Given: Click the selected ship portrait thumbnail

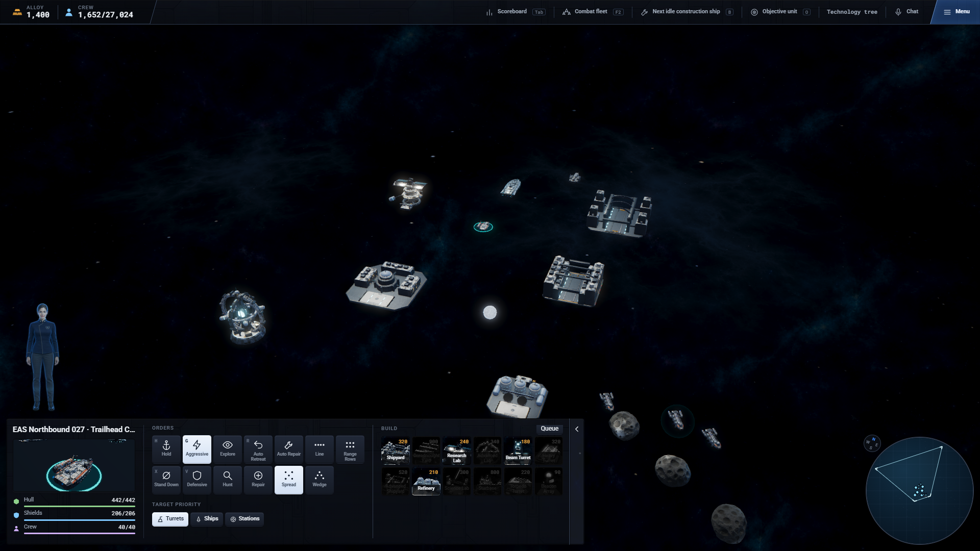Looking at the screenshot, I should coord(74,465).
